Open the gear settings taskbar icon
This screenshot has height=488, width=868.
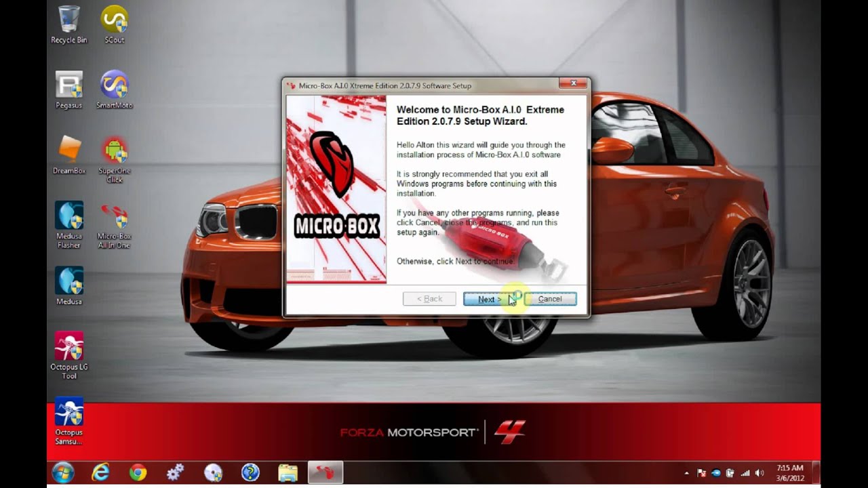click(x=175, y=472)
